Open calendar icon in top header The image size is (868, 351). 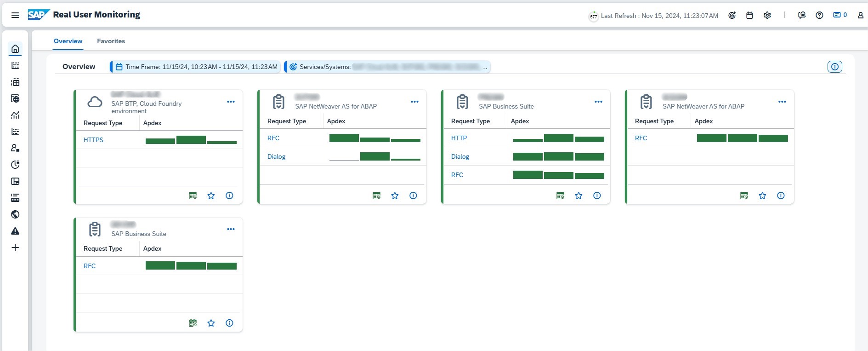click(x=749, y=15)
